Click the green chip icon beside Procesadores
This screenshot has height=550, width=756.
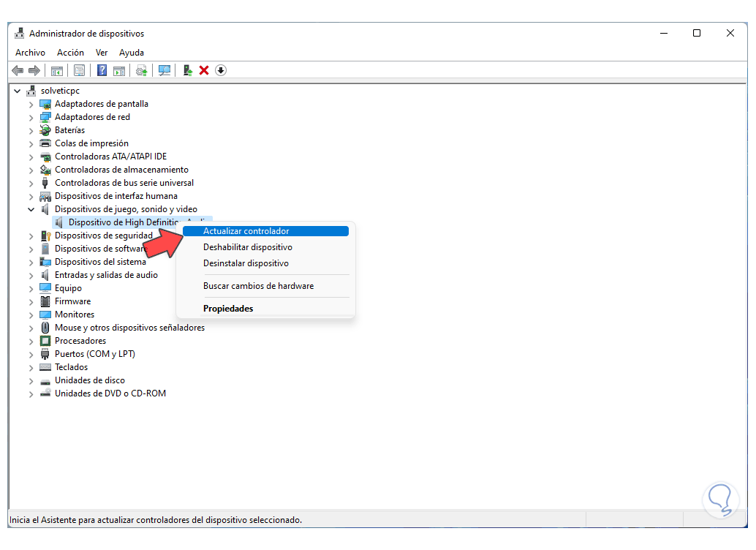pyautogui.click(x=45, y=341)
